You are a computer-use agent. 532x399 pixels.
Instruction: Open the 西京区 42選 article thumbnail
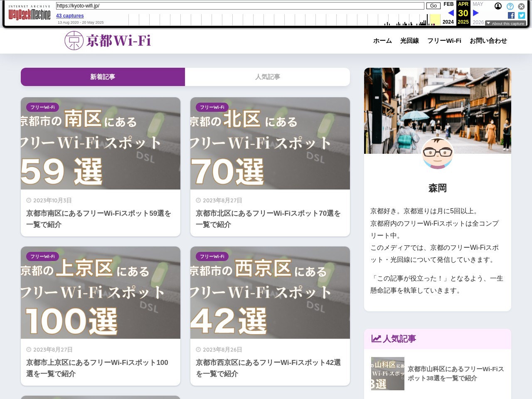pyautogui.click(x=270, y=293)
